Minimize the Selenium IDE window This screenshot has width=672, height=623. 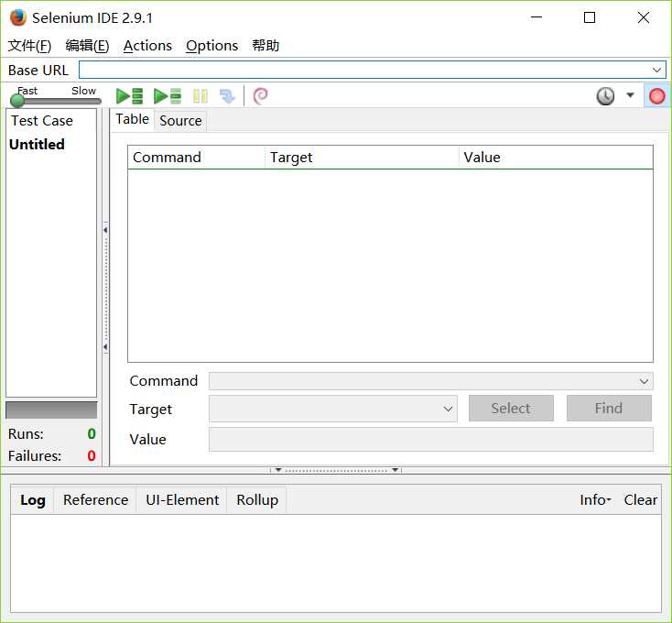[537, 17]
